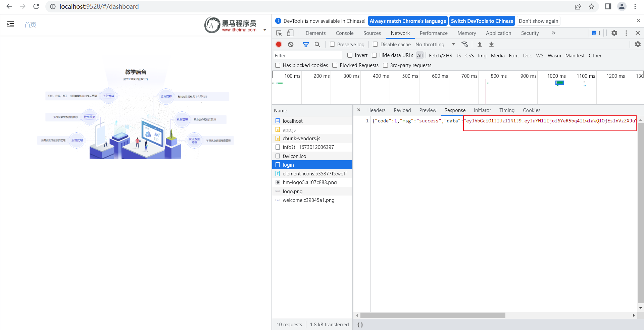Click the 首页 link in the sidebar
The image size is (644, 330).
30,24
